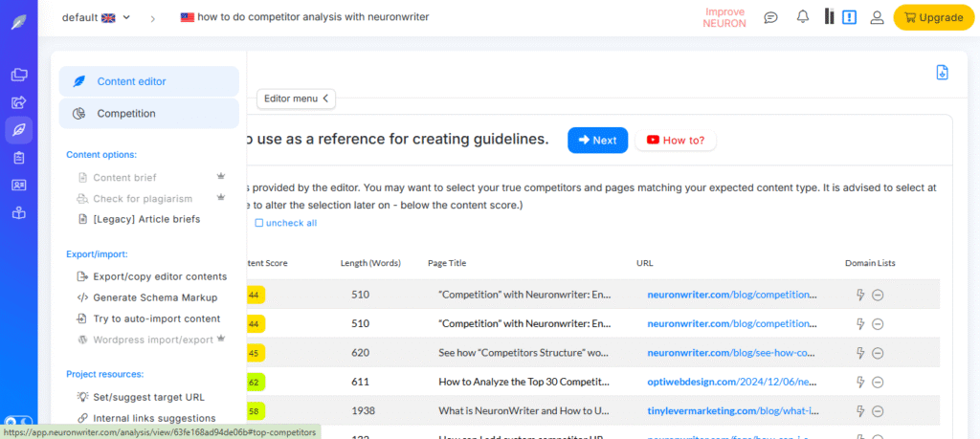This screenshot has width=980, height=439.
Task: Tick the 'uncheck all' checkbox
Action: tap(258, 223)
